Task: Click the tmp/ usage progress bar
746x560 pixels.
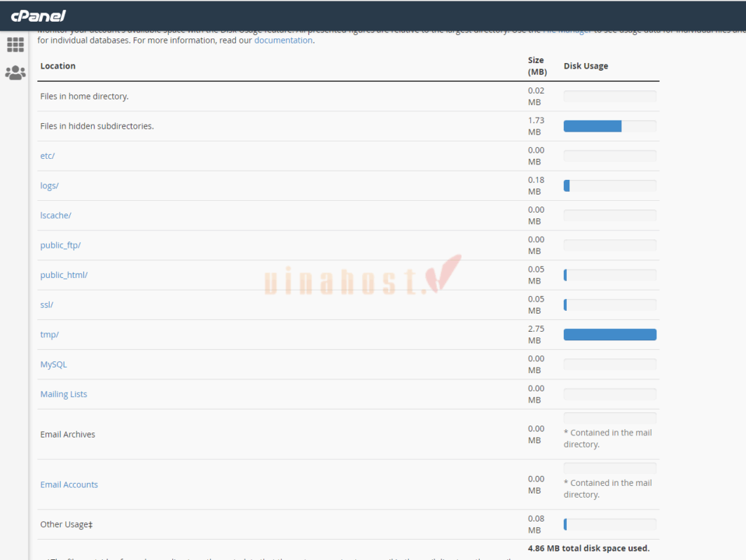Action: [x=609, y=334]
